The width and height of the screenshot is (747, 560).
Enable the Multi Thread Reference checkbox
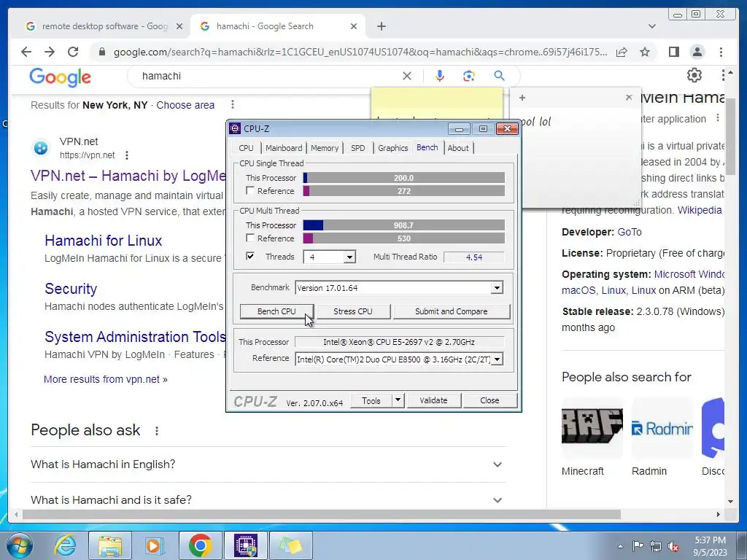click(250, 238)
